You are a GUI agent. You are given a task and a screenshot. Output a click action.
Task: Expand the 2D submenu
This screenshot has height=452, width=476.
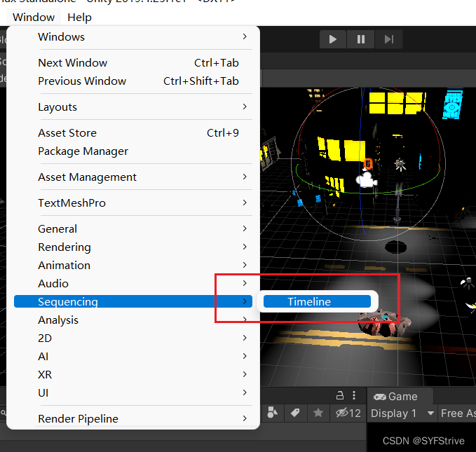pyautogui.click(x=133, y=338)
